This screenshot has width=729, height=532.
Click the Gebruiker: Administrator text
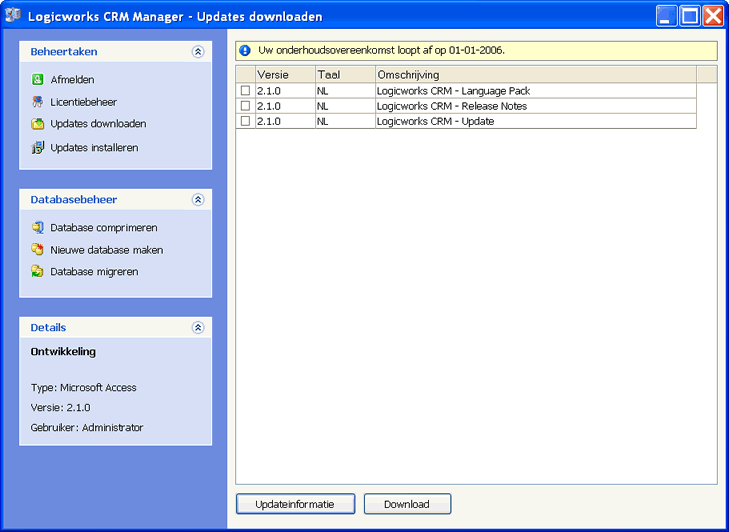87,427
